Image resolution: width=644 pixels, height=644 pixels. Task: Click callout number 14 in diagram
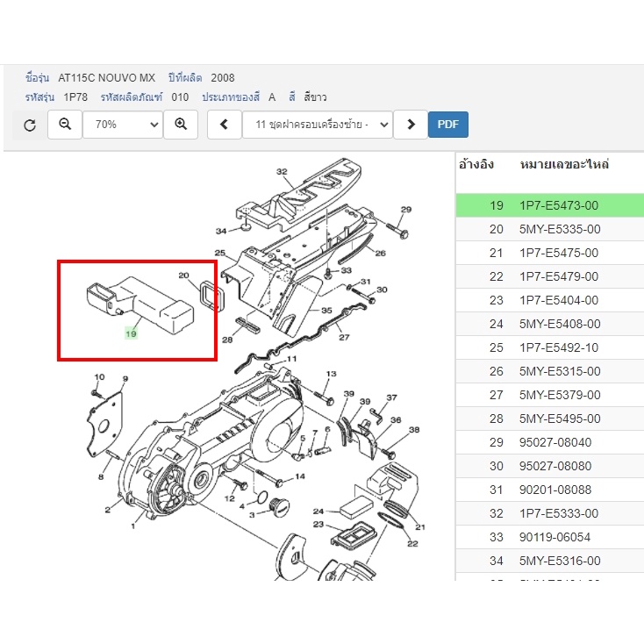(x=300, y=476)
